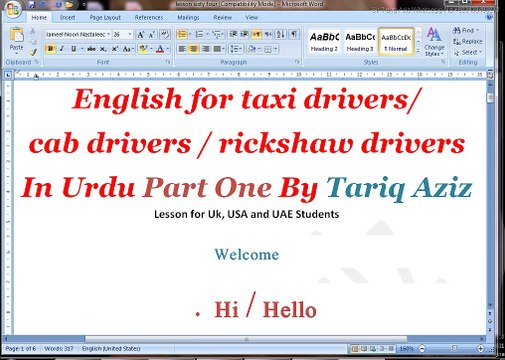Viewport: 505px width, 360px height.
Task: Apply the Heading 3 style
Action: pos(360,42)
